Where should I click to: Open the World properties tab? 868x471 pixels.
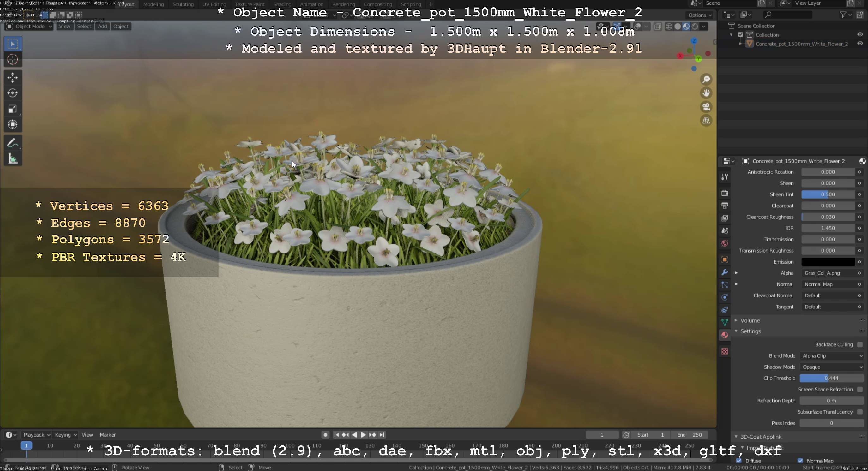coord(725,243)
